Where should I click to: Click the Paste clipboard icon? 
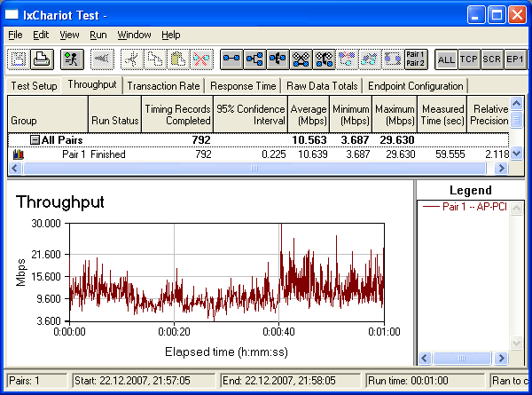(x=178, y=59)
